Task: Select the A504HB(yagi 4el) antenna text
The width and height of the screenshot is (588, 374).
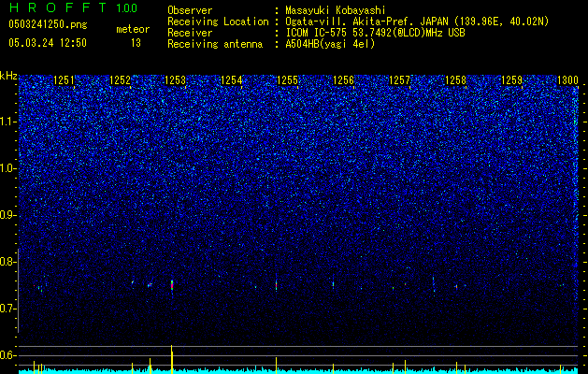Action: tap(330, 44)
